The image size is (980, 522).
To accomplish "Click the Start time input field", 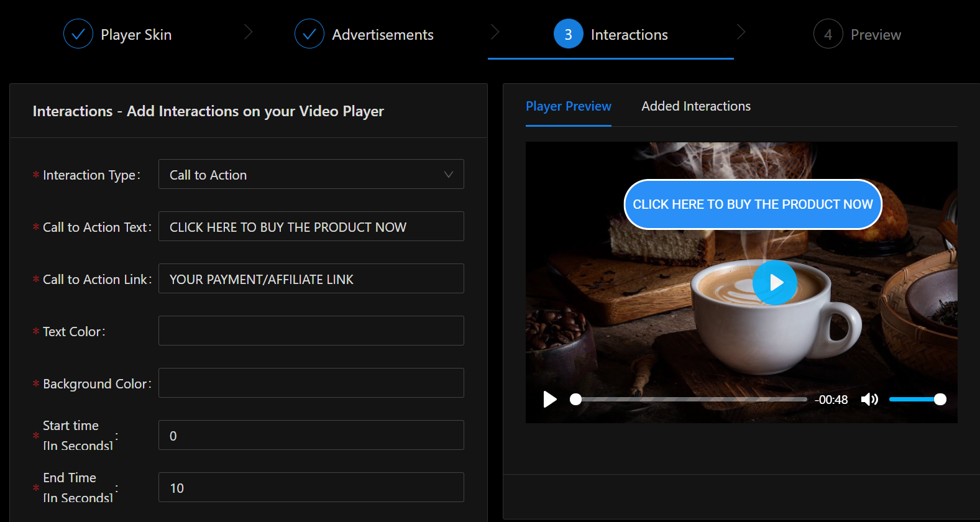I will (311, 435).
